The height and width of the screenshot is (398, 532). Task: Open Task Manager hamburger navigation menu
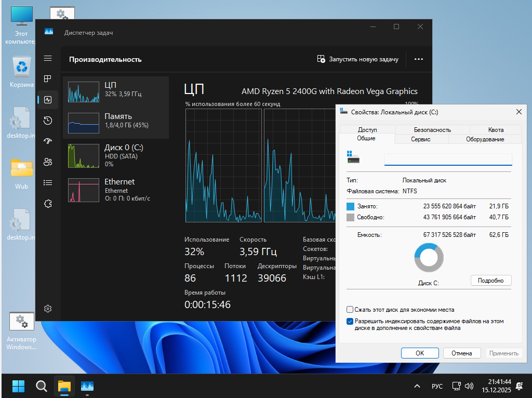pyautogui.click(x=48, y=58)
